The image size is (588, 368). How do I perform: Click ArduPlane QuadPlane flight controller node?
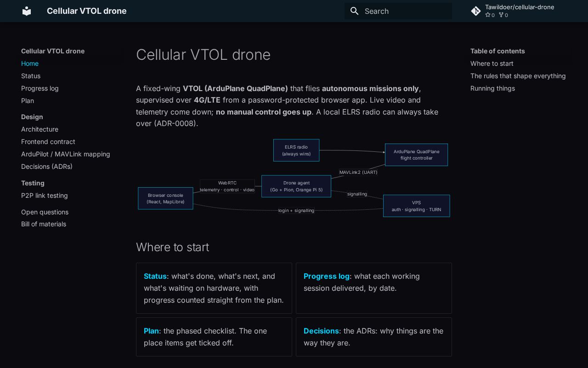[416, 155]
